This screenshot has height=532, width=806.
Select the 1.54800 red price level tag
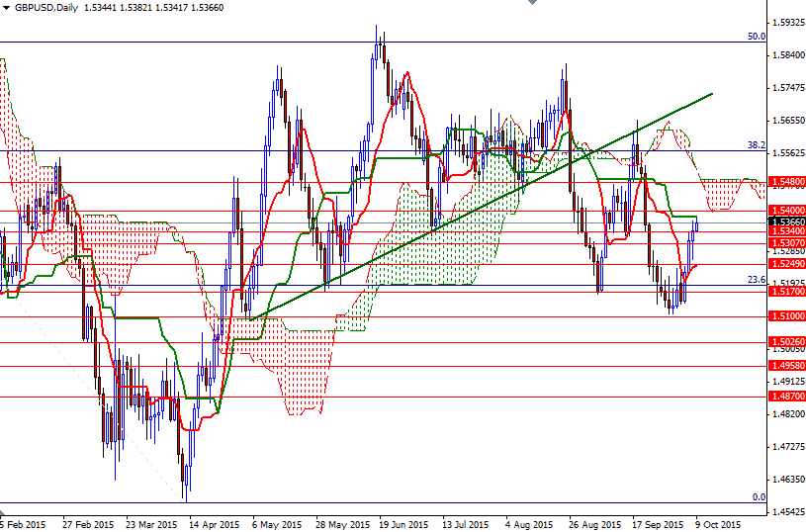pos(787,182)
